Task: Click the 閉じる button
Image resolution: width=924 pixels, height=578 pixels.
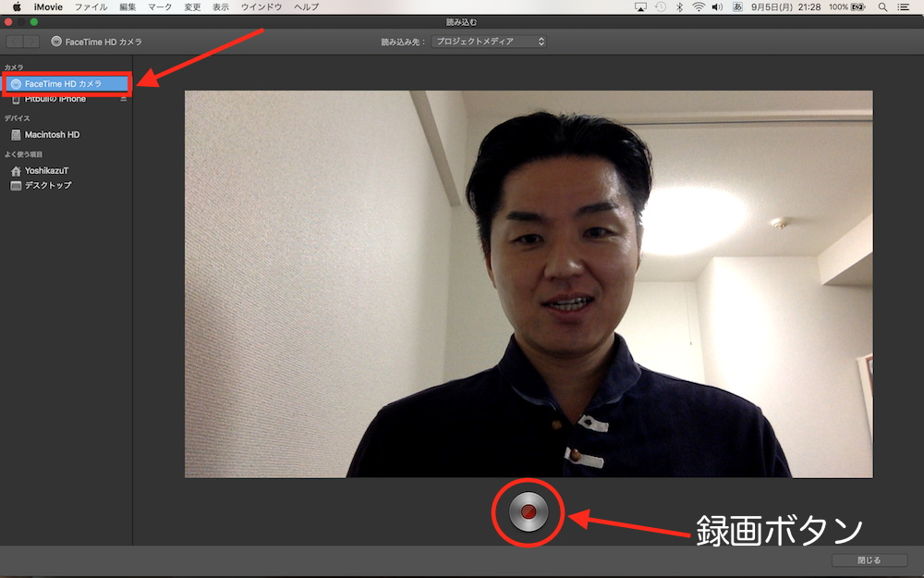Action: click(x=869, y=560)
